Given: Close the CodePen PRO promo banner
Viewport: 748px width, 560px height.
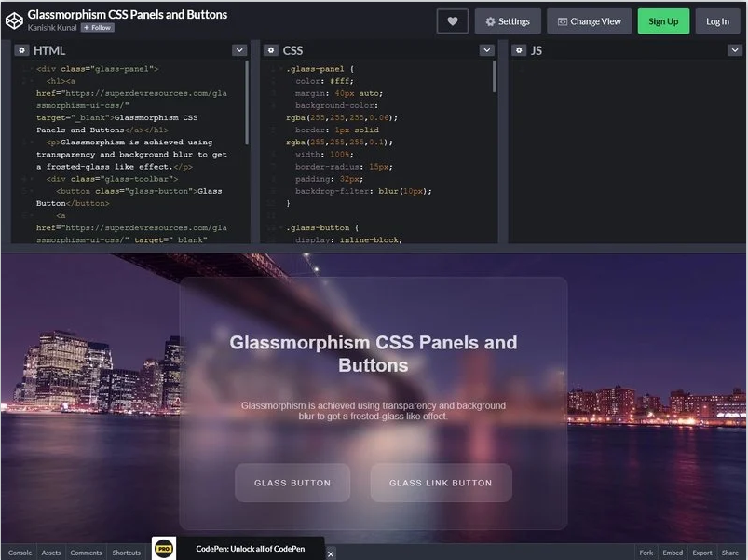Looking at the screenshot, I should click(x=331, y=553).
